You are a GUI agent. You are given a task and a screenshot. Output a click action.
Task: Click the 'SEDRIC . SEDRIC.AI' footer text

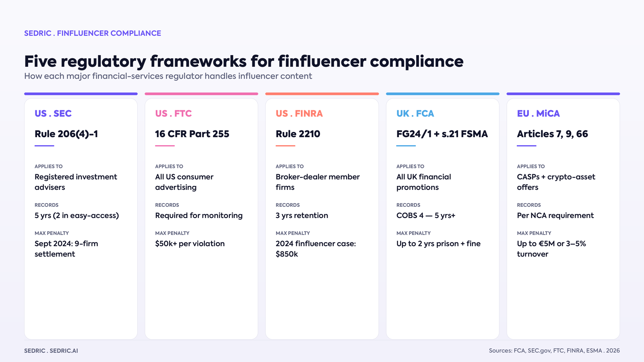[51, 351]
